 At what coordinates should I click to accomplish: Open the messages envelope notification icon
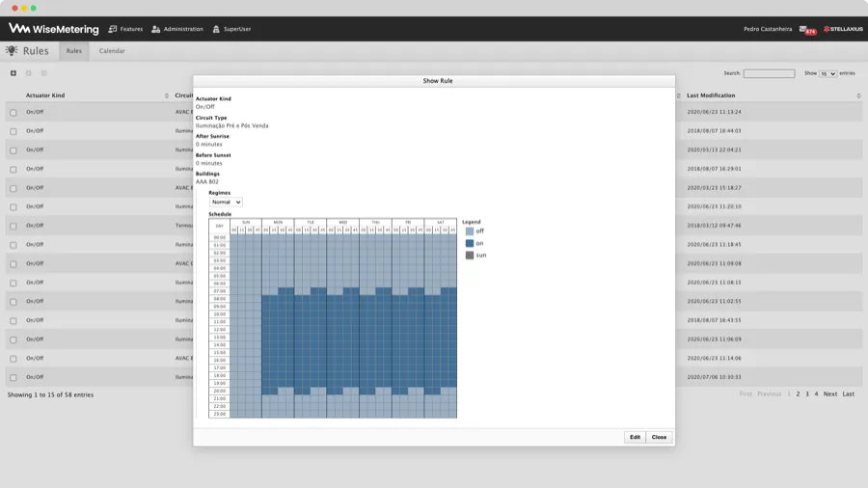pyautogui.click(x=806, y=29)
